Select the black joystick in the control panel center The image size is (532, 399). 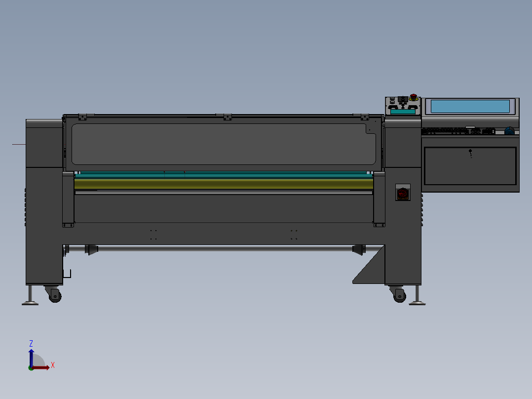[403, 100]
